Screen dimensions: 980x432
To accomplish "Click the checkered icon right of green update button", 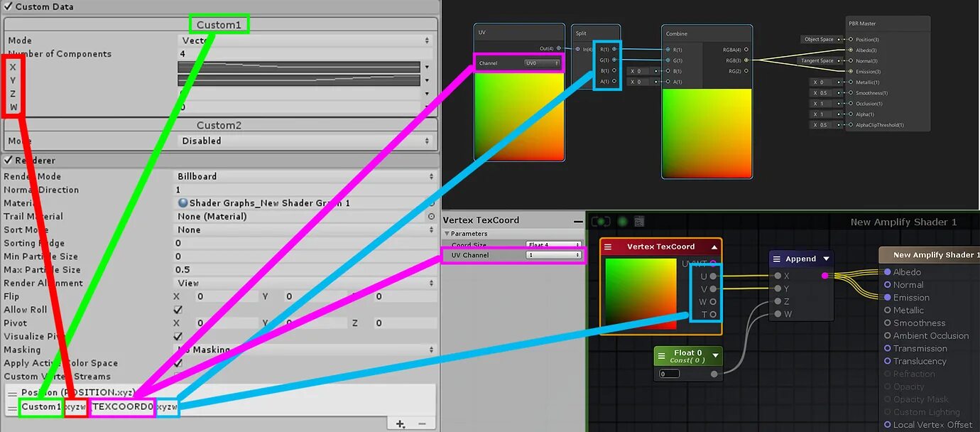I will coord(639,222).
